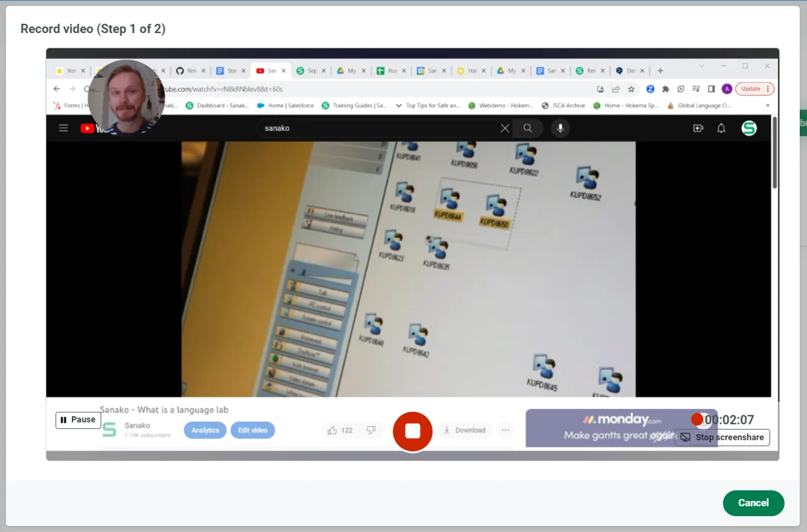Click the bookmark star in address bar

click(631, 89)
